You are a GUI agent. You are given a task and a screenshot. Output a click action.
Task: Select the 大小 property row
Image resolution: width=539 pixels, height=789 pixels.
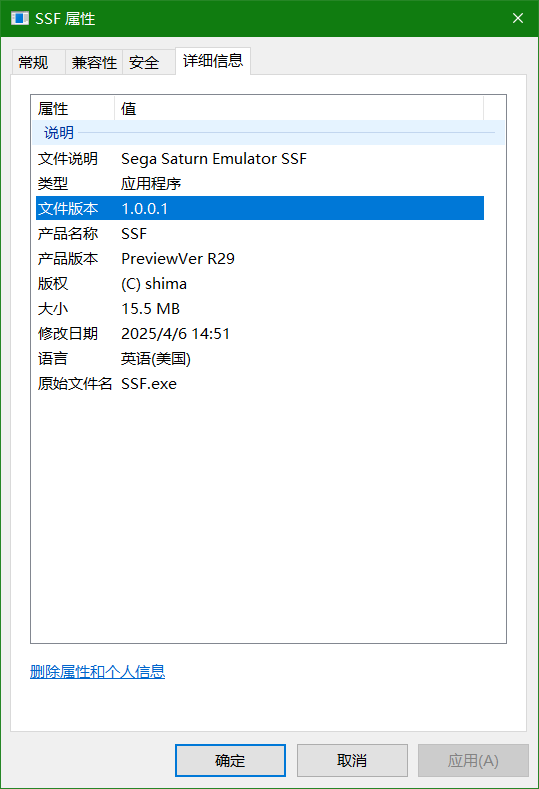pyautogui.click(x=260, y=308)
